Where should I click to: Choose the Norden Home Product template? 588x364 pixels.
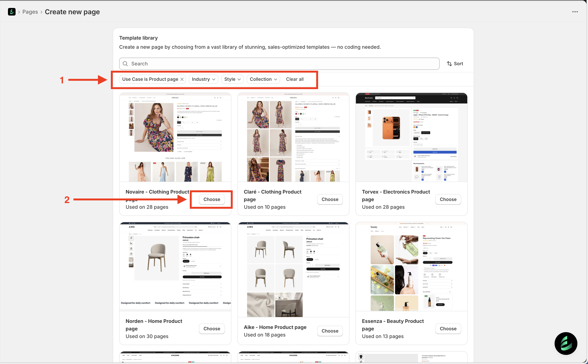tap(212, 329)
